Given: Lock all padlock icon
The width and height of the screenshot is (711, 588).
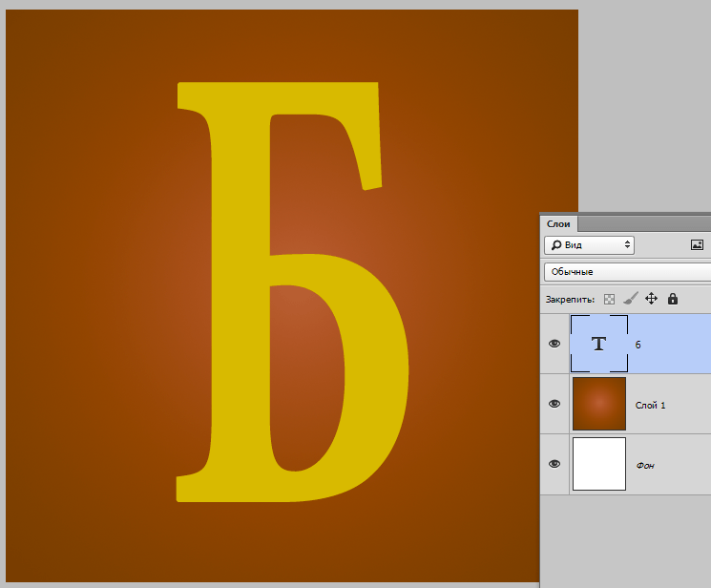Looking at the screenshot, I should pos(673,299).
